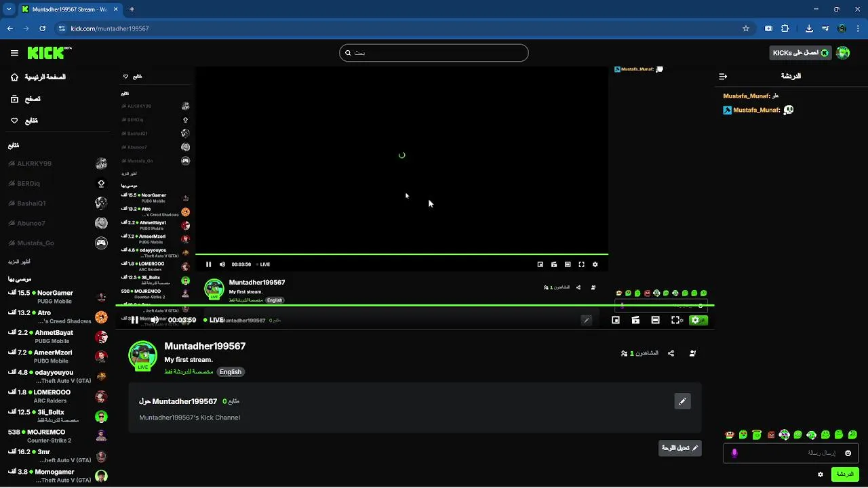
Task: Open recommended channel 3mr
Action: pyautogui.click(x=58, y=455)
